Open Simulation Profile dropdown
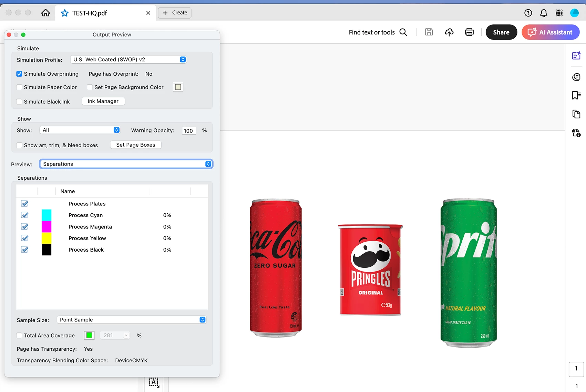This screenshot has width=586, height=392. pos(128,60)
